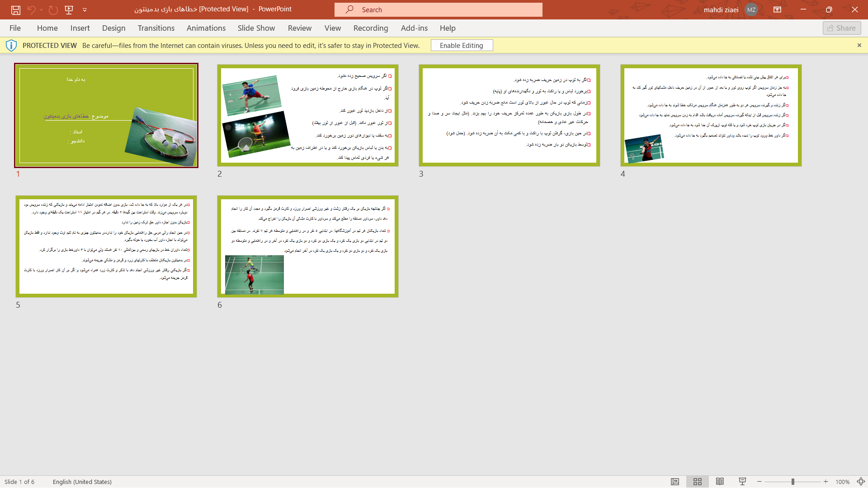Click the Slide Show view icon
This screenshot has width=868, height=488.
click(743, 481)
